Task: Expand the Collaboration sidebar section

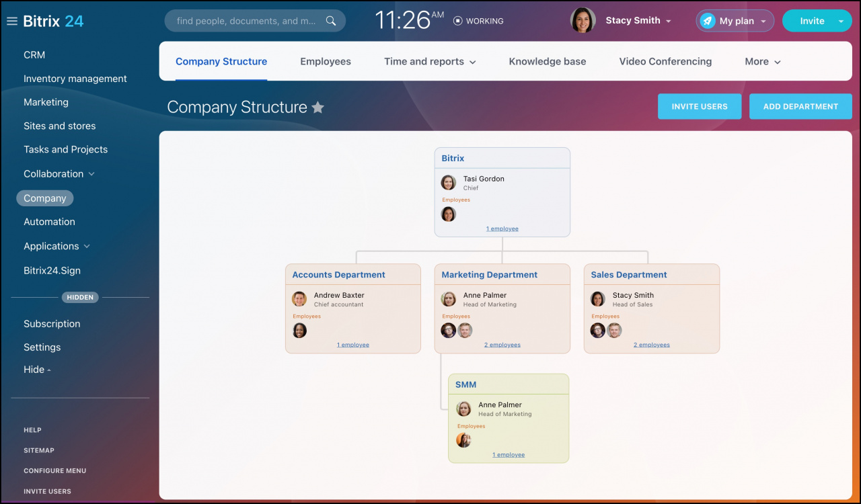Action: [91, 174]
